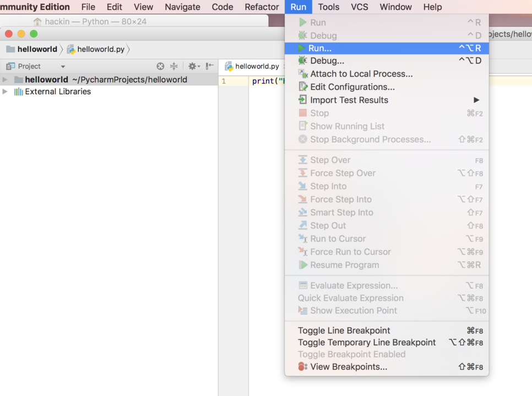Image resolution: width=532 pixels, height=396 pixels.
Task: Click the green Run... play icon
Action: point(301,48)
